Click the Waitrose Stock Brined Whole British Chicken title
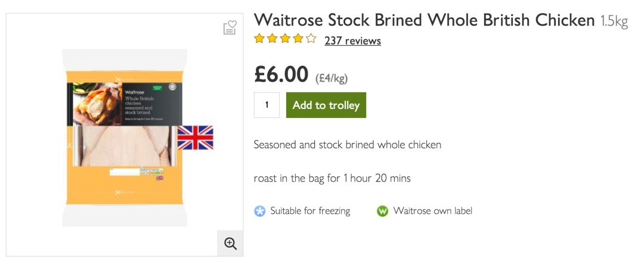The height and width of the screenshot is (265, 644). click(424, 20)
